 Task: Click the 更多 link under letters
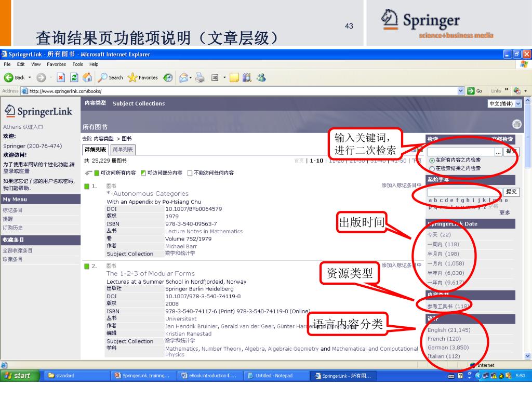click(x=504, y=212)
